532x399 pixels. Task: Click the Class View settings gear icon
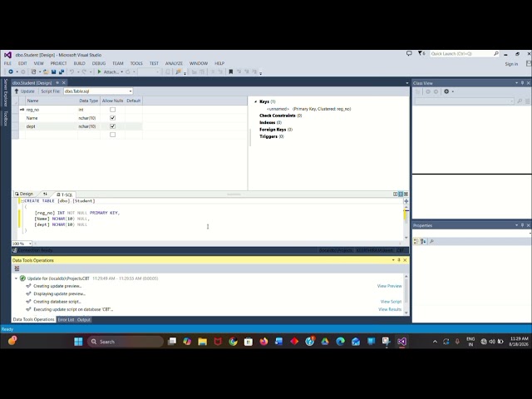point(446,91)
